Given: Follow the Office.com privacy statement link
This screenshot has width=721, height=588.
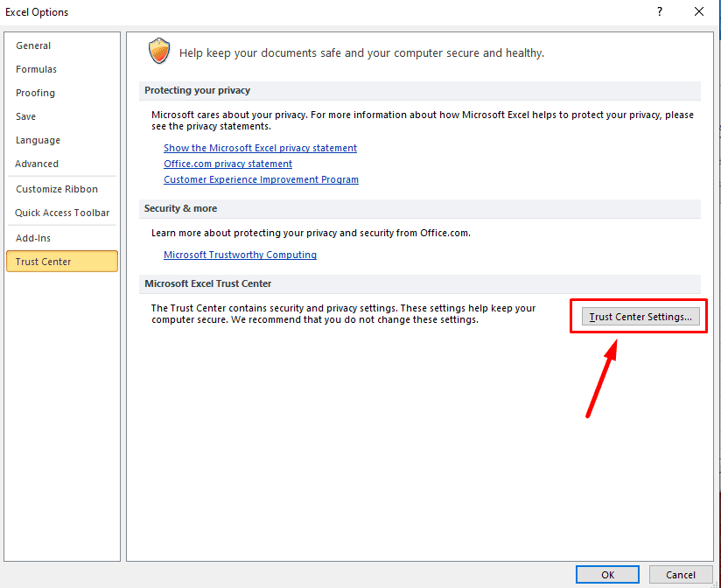Looking at the screenshot, I should pos(227,164).
